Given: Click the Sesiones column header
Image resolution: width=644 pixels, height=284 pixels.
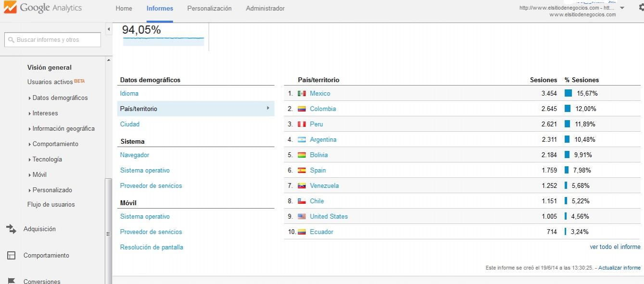Looking at the screenshot, I should 543,80.
